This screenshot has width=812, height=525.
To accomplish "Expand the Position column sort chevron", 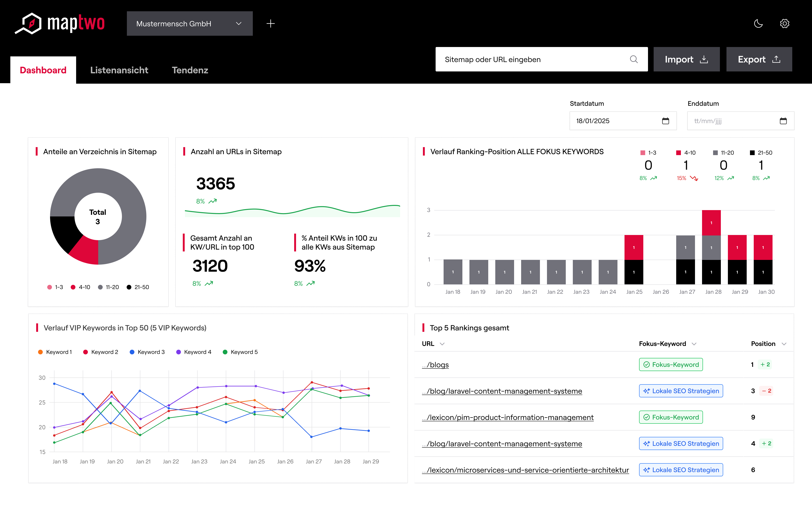I will 784,344.
